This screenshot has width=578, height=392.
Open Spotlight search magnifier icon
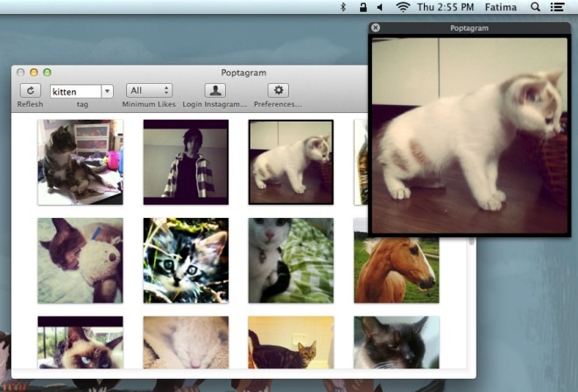pyautogui.click(x=535, y=7)
